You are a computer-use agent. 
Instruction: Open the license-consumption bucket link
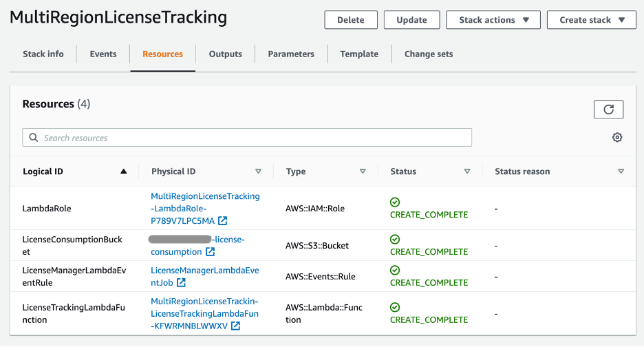click(x=197, y=246)
